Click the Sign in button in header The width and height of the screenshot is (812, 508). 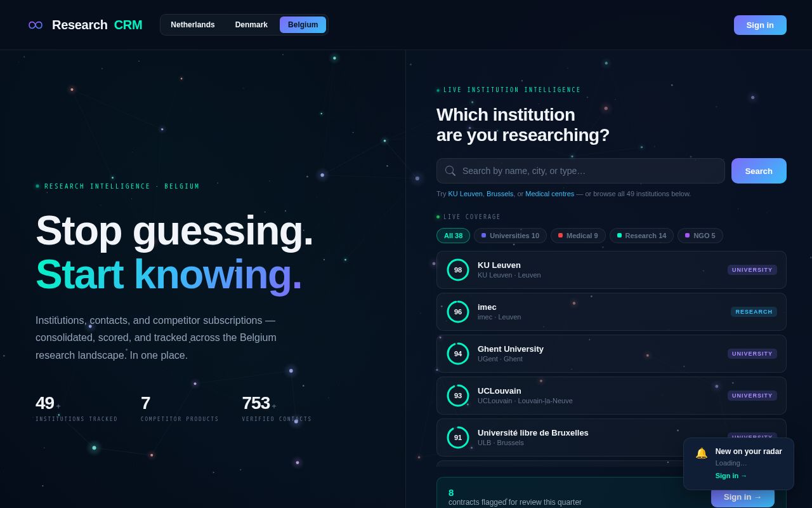tap(760, 25)
